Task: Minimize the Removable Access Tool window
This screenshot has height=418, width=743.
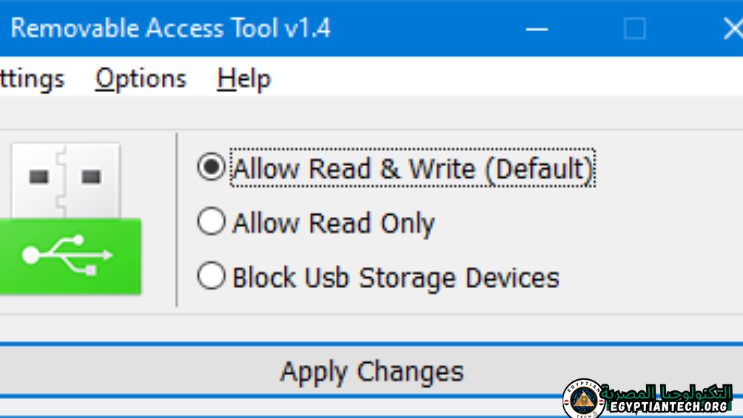Action: coord(537,29)
